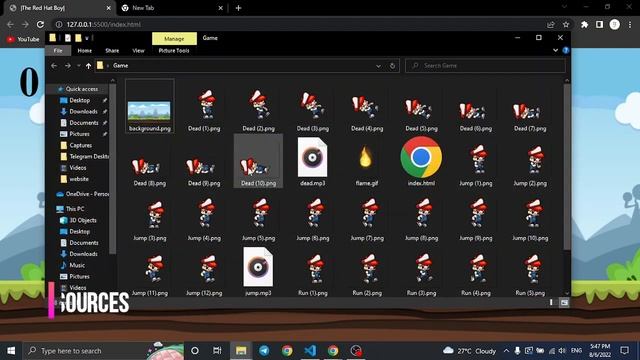
Task: Select the jump.mp3 audio file
Action: 258,267
